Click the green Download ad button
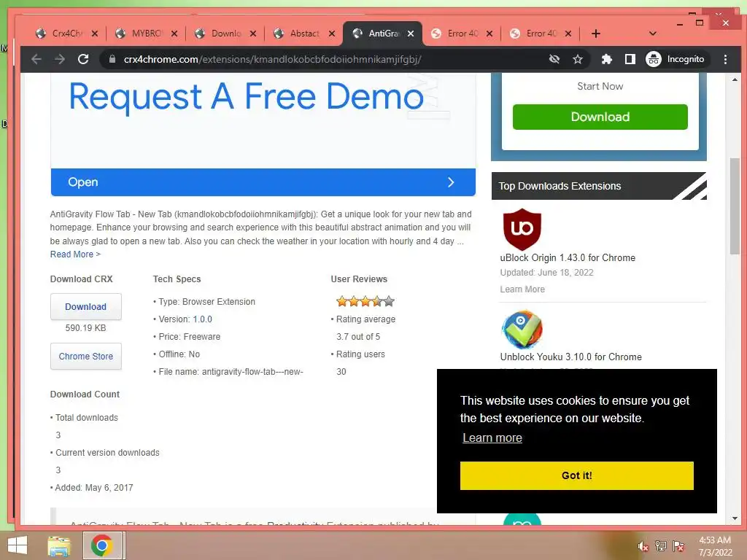 click(600, 117)
